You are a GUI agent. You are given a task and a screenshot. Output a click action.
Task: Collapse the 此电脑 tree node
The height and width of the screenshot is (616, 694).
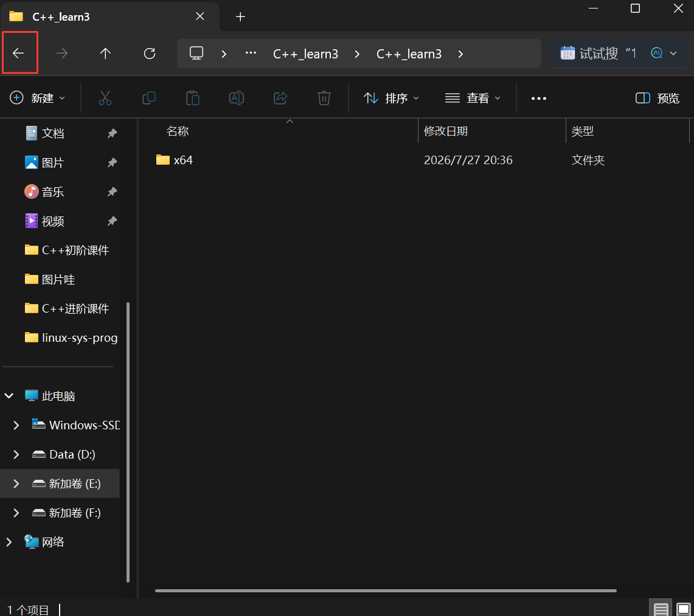click(9, 396)
